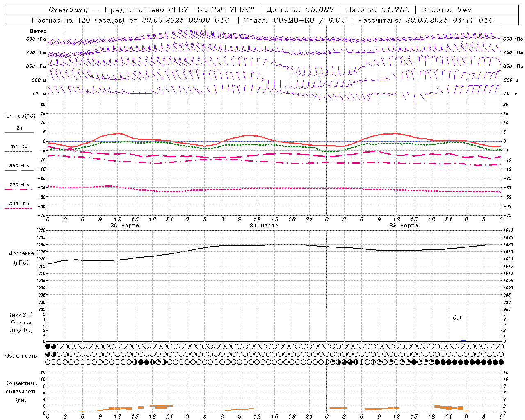Click the Долгота: 55.089 longitude value

(x=300, y=10)
